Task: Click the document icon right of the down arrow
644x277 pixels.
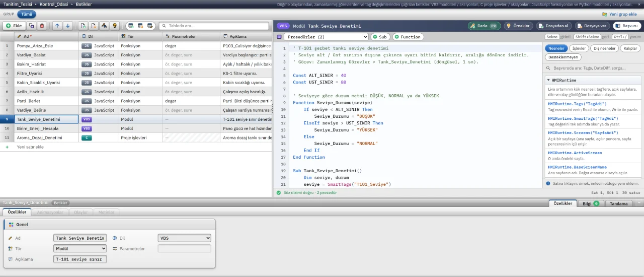Action: (x=83, y=26)
